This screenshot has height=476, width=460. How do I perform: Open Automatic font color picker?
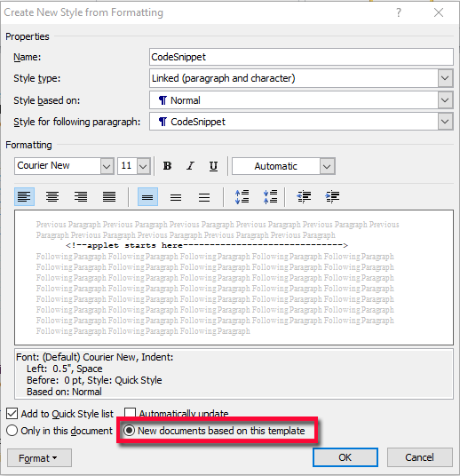click(283, 166)
